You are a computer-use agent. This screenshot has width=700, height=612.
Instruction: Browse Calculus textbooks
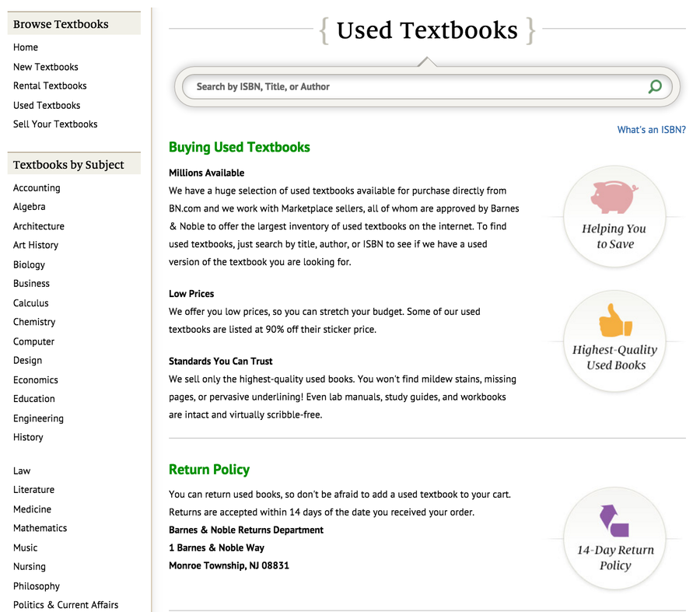(x=31, y=303)
